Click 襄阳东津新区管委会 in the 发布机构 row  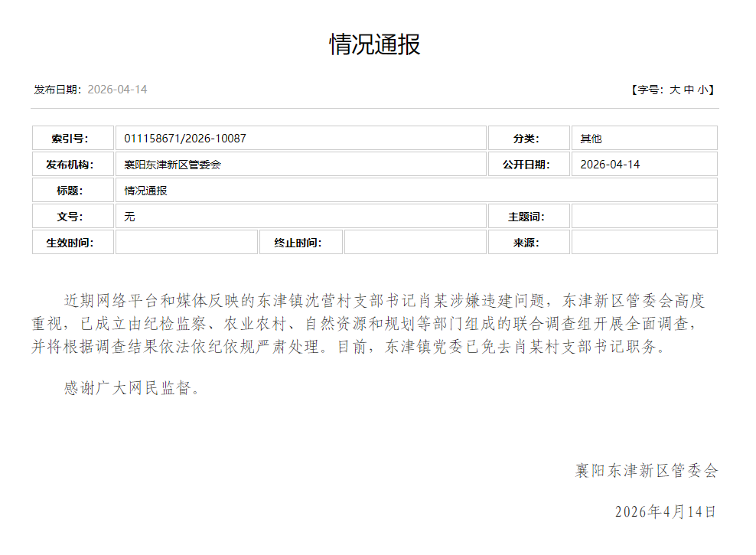pyautogui.click(x=173, y=165)
